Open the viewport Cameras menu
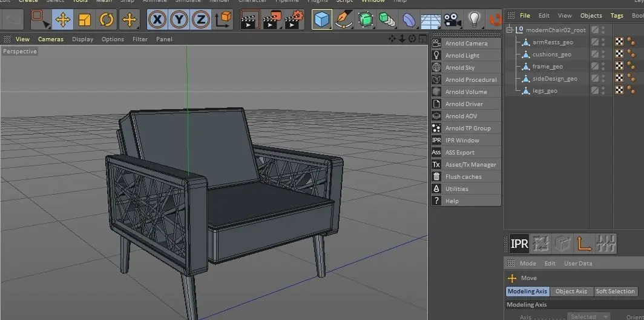Viewport: 644px width, 320px height. 51,39
